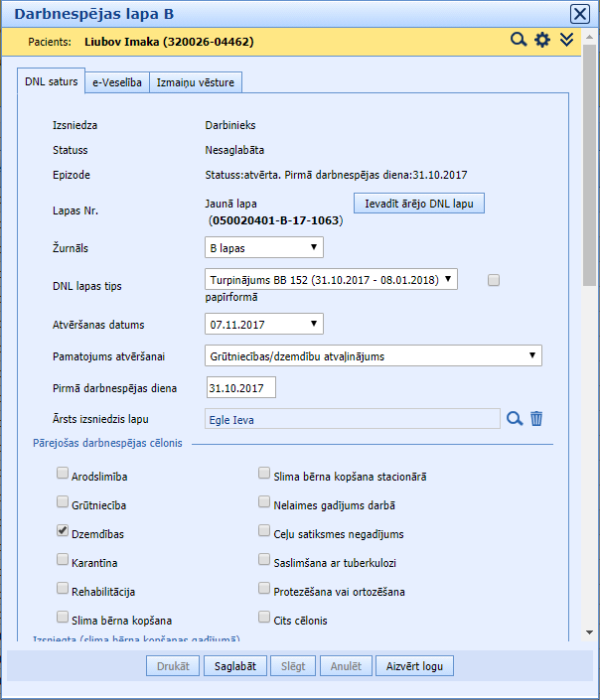The width and height of the screenshot is (600, 700).
Task: Click the vertical scrollbar down arrow
Action: click(x=589, y=631)
